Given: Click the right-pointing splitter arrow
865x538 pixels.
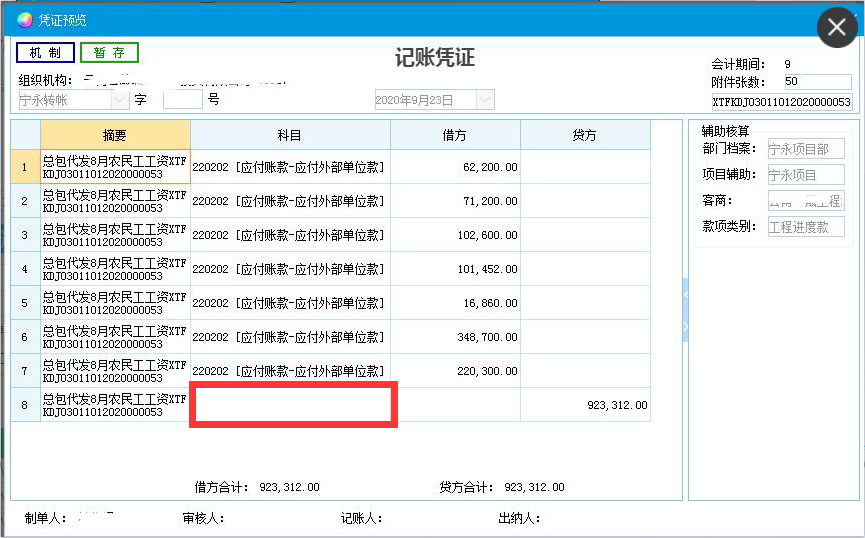Looking at the screenshot, I should [686, 326].
